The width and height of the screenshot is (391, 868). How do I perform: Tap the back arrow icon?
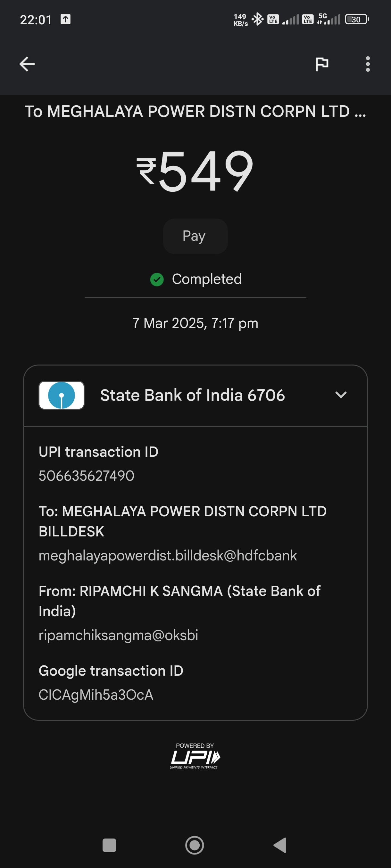point(27,64)
